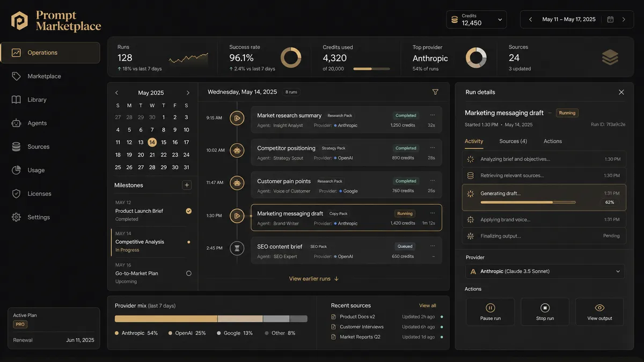
Task: Click the 10:02 AM robot timeline icon
Action: [x=237, y=150]
